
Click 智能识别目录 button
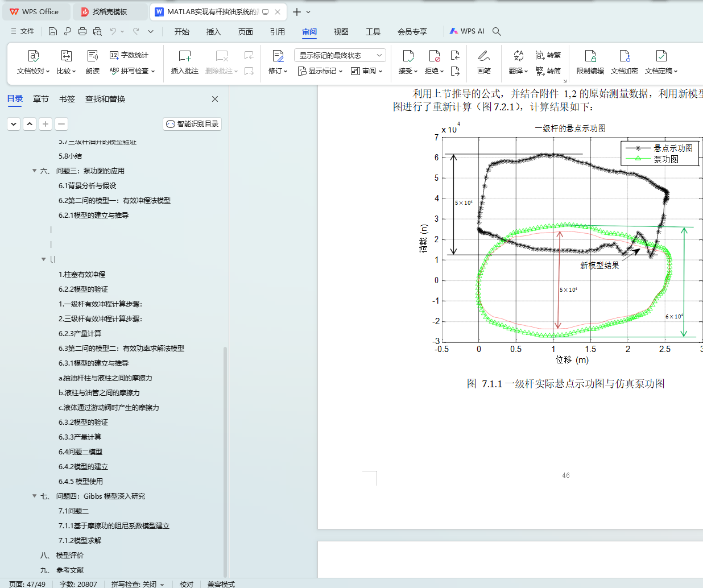(x=192, y=123)
